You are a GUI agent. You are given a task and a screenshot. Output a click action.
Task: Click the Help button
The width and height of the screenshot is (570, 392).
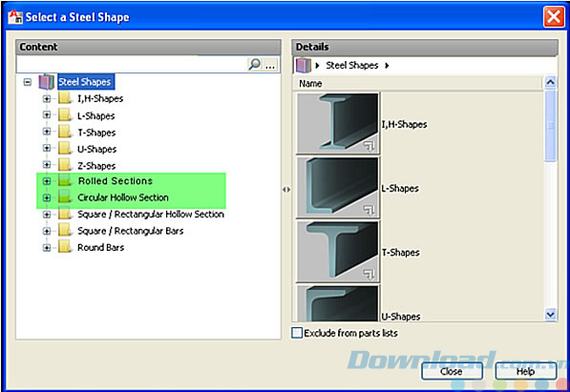pos(526,371)
